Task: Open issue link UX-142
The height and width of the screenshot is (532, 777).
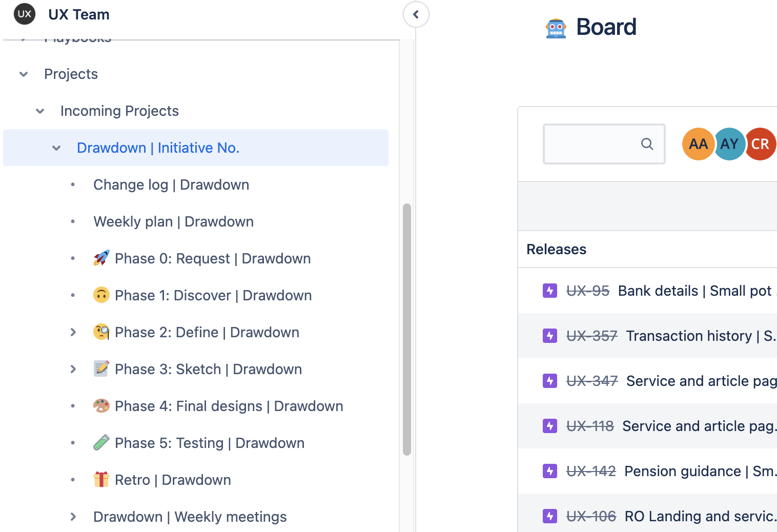Action: [590, 471]
